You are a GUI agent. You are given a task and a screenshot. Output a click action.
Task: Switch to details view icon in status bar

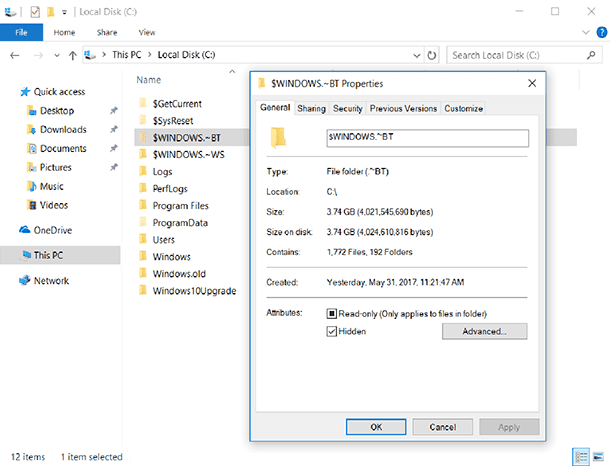581,457
